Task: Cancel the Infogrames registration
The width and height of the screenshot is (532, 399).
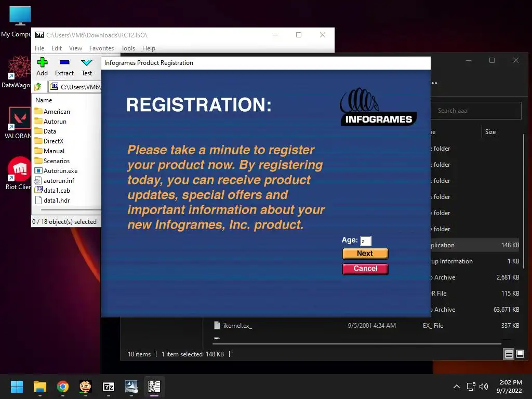Action: [x=365, y=269]
